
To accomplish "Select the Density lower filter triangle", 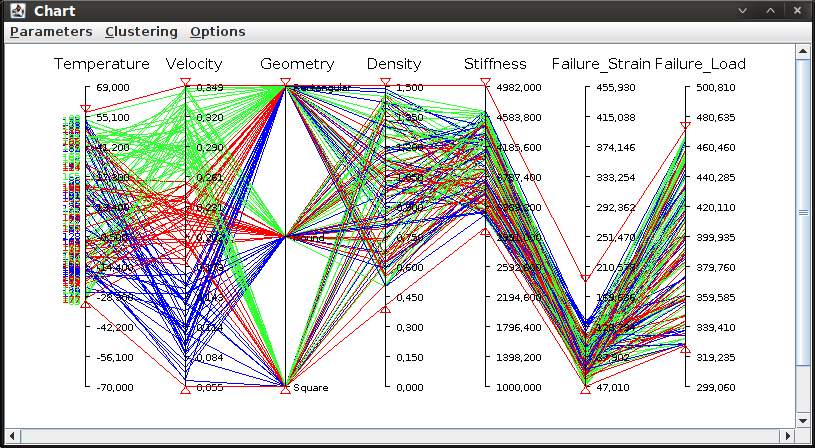I will [385, 309].
